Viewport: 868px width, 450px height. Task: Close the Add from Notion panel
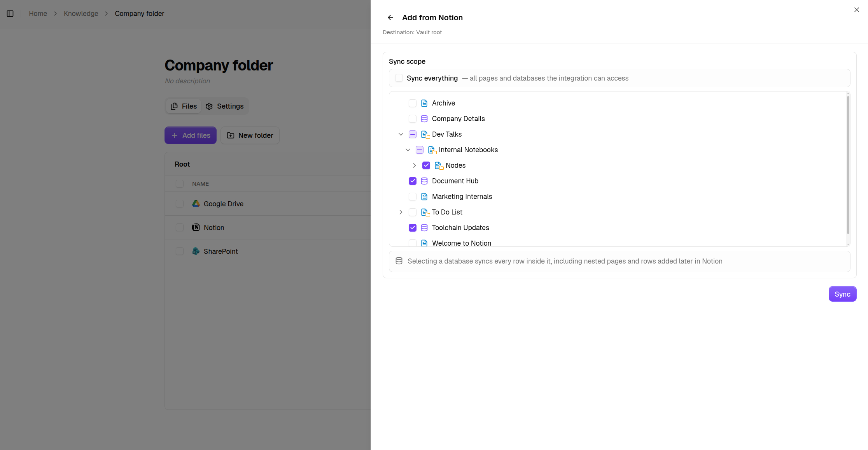click(x=857, y=10)
